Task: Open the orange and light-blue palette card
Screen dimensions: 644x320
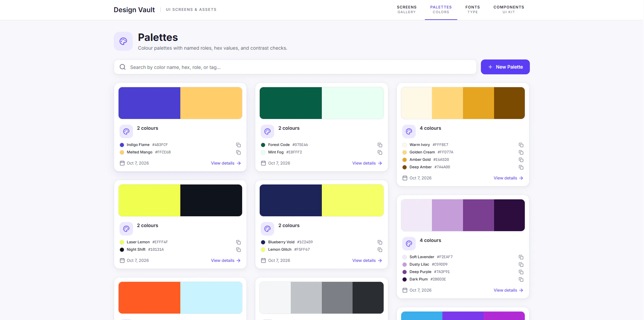Action: click(180, 299)
